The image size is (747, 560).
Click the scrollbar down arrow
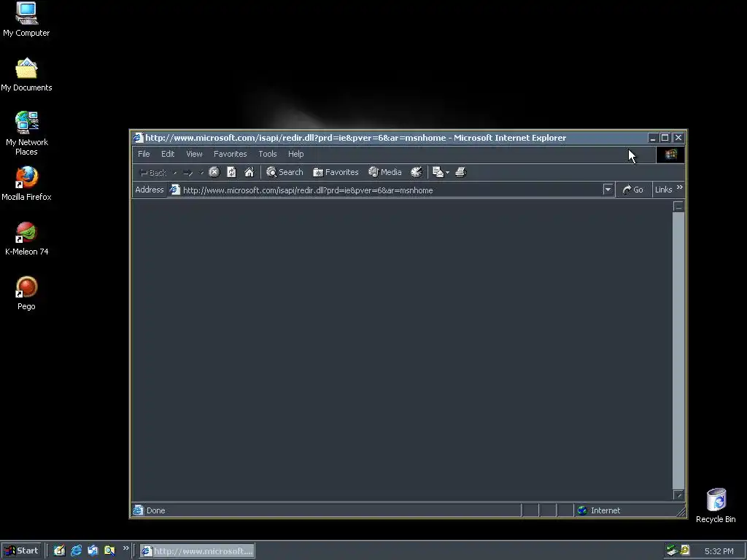[x=678, y=495]
